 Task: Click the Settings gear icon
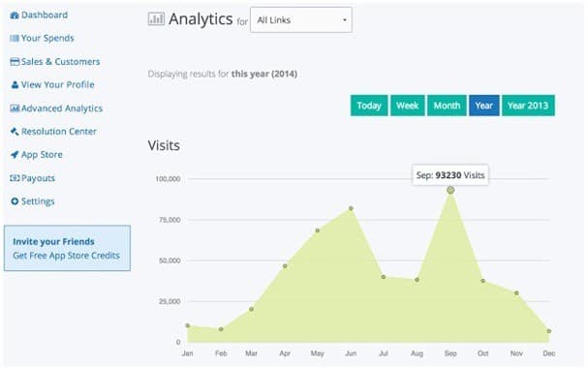click(x=15, y=201)
